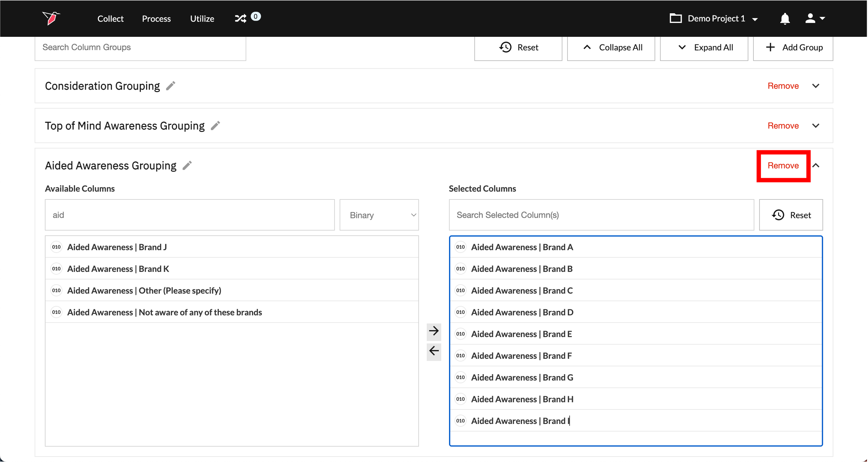Viewport: 868px width, 462px height.
Task: Click the Add Group button
Action: click(793, 48)
